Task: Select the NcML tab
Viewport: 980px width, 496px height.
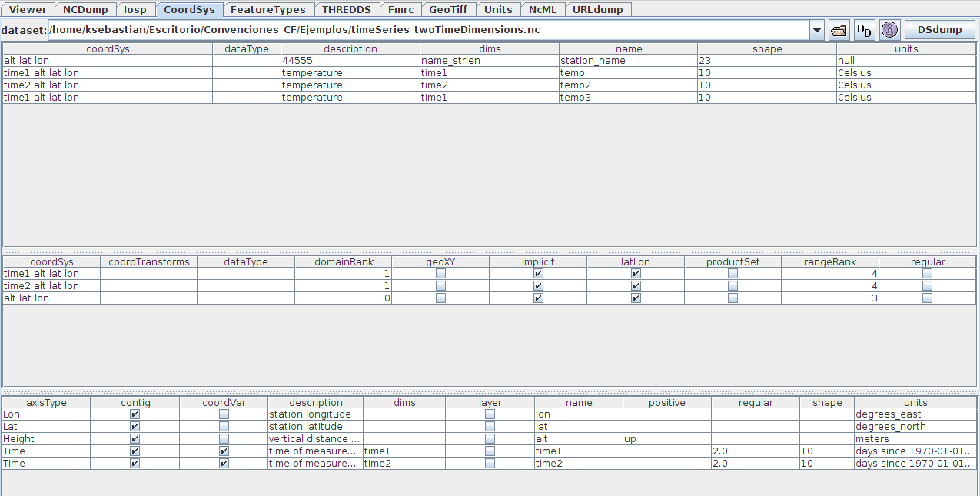Action: coord(543,10)
